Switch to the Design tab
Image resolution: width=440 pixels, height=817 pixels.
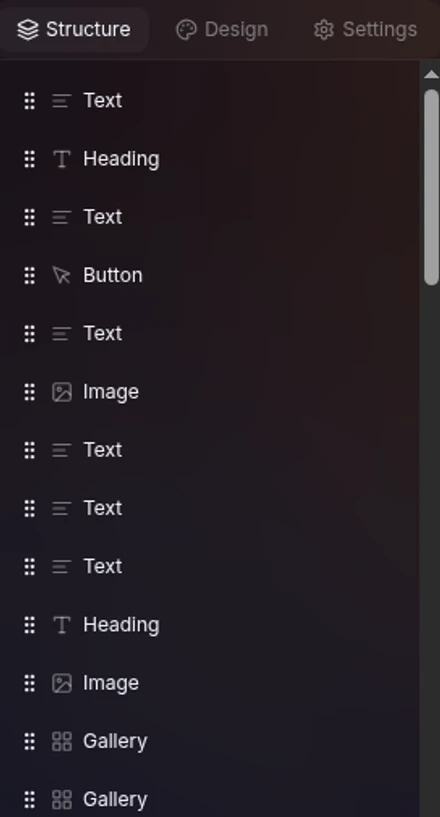point(222,29)
